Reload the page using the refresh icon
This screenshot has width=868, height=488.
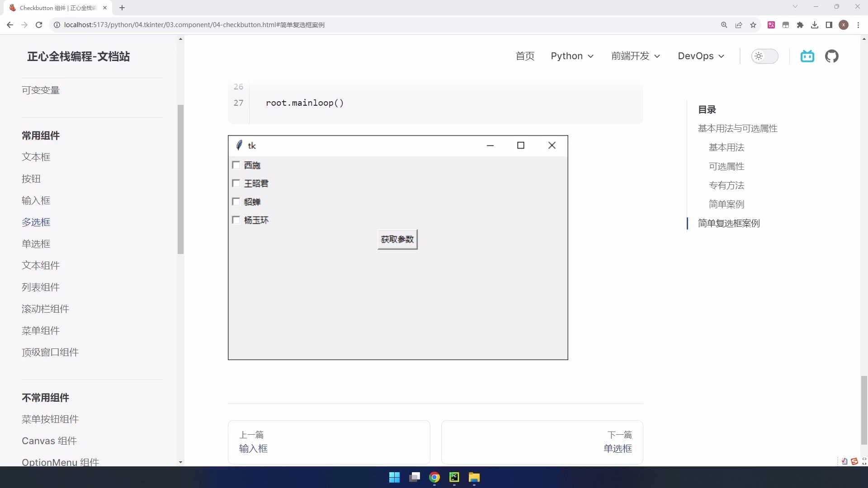tap(39, 25)
